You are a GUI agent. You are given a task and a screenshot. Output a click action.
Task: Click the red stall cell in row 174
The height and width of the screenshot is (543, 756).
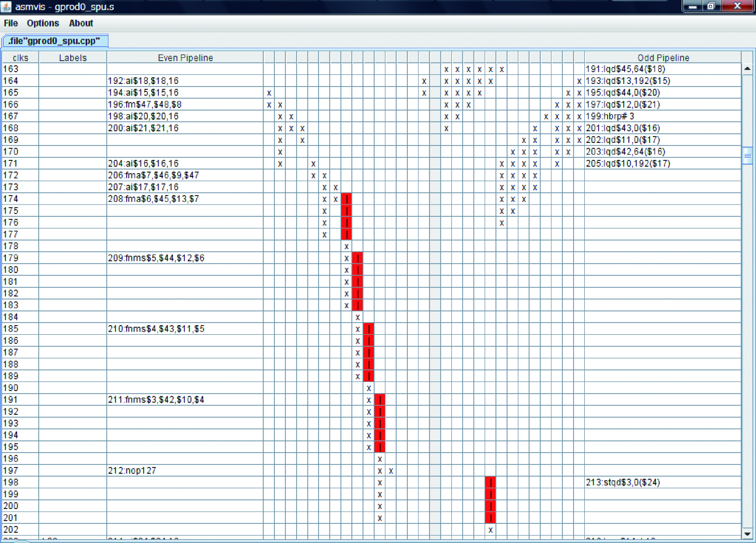(347, 199)
